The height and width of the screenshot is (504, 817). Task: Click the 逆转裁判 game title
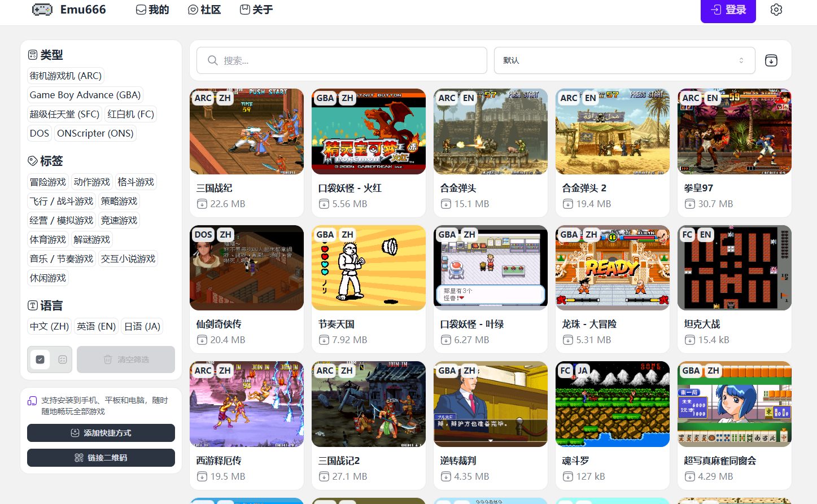pos(458,461)
